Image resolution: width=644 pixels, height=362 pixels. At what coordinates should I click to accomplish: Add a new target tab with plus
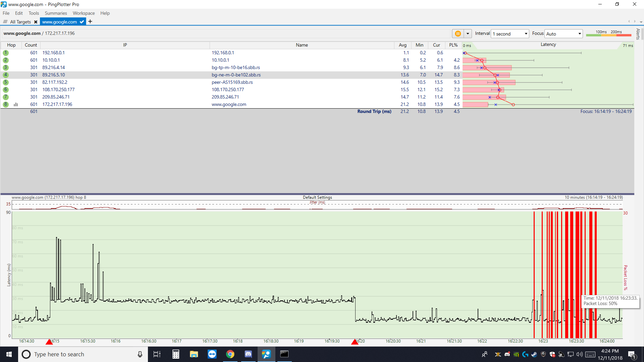coord(90,21)
